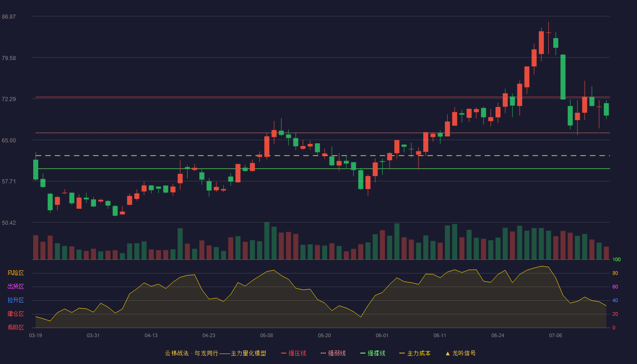The width and height of the screenshot is (637, 364).
Task: Click the dotted pink 强弱线 line on chart
Action: coord(323,133)
